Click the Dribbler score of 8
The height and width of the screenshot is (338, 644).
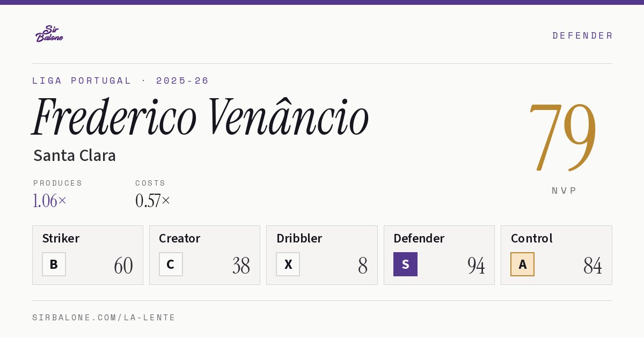[363, 266]
